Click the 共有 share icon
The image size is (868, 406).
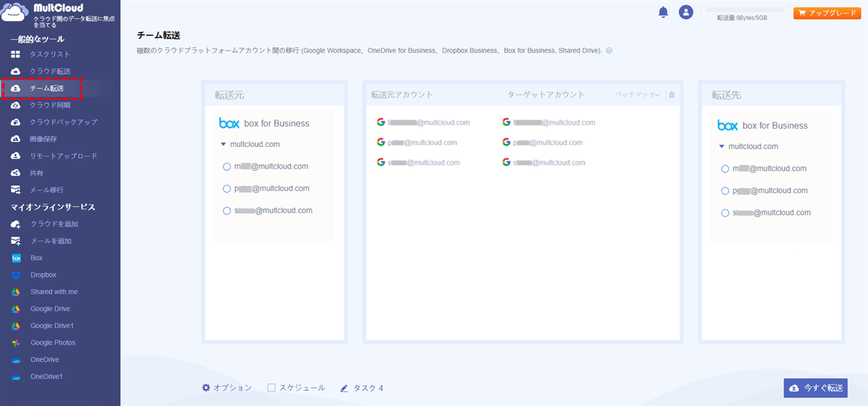(15, 173)
